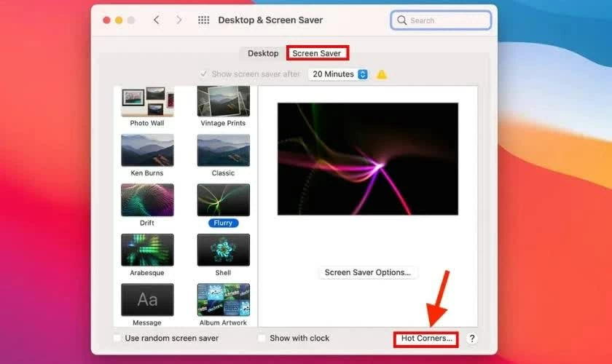The height and width of the screenshot is (364, 612).
Task: Enable Use random screen saver
Action: [x=118, y=339]
